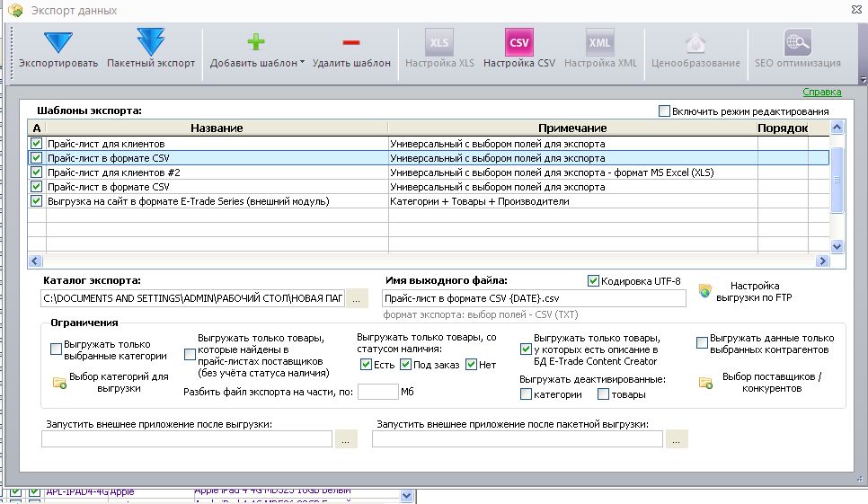Expand toolbar overflow chevron at right edge

(863, 80)
